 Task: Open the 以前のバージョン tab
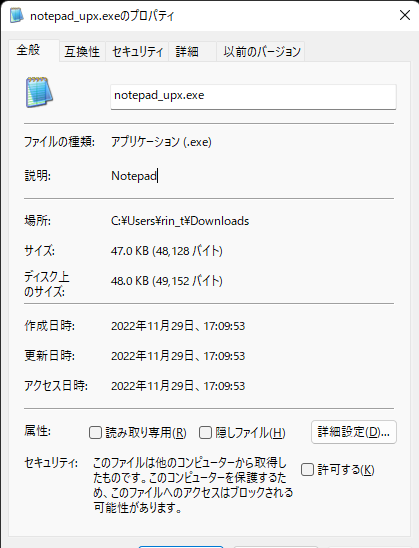point(261,52)
